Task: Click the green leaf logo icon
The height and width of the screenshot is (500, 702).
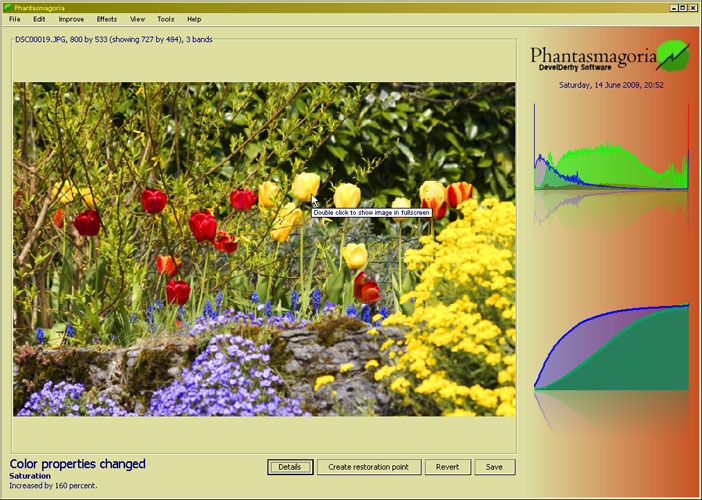Action: [x=673, y=54]
